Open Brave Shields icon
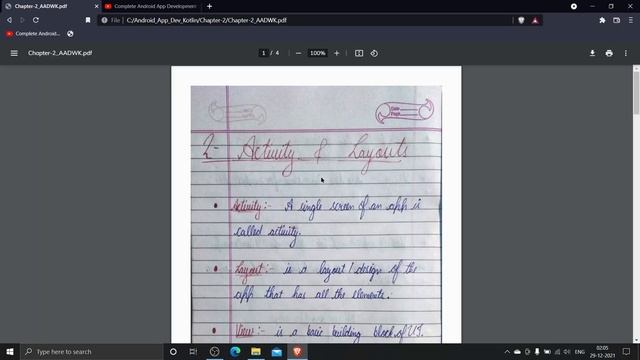 point(521,20)
